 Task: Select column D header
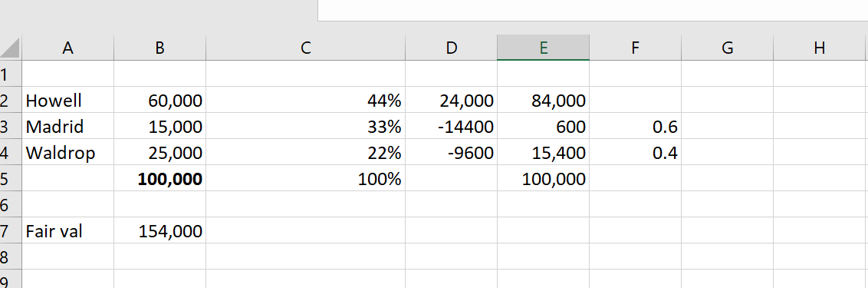tap(451, 48)
